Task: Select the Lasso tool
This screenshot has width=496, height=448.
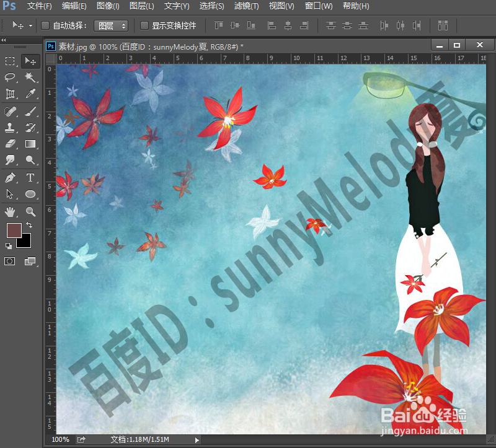Action: tap(10, 77)
